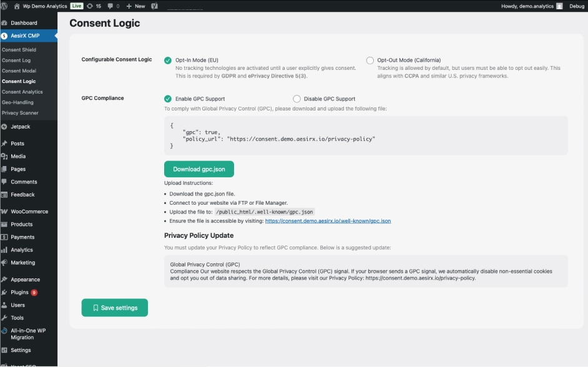
Task: Click the Pages icon in the sidebar
Action: (4, 169)
